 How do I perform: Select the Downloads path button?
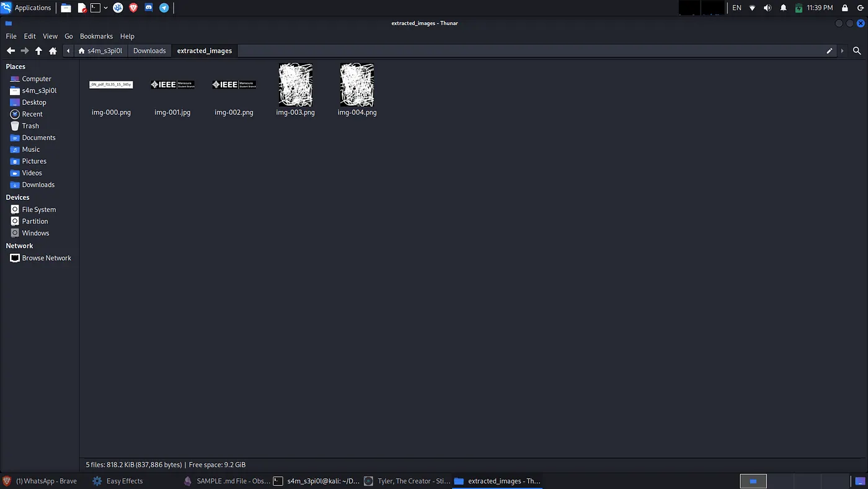(149, 51)
